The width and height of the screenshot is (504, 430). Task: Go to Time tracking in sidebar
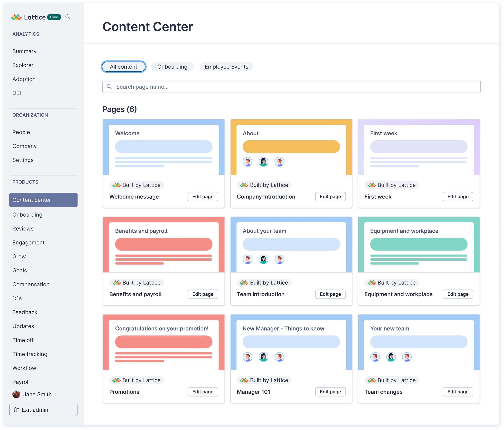30,354
